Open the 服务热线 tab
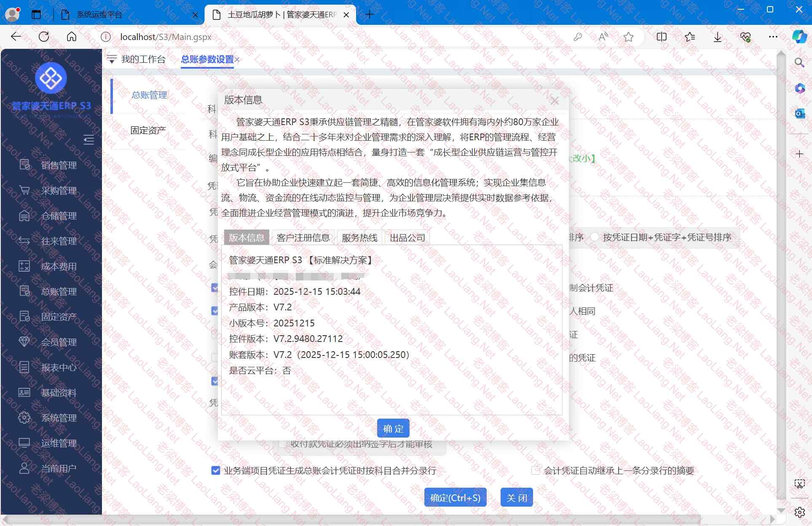Viewport: 812px width, 526px height. (359, 238)
